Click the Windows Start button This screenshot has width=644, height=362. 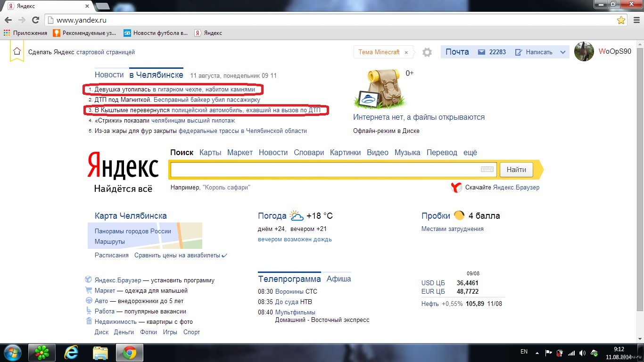pyautogui.click(x=13, y=352)
